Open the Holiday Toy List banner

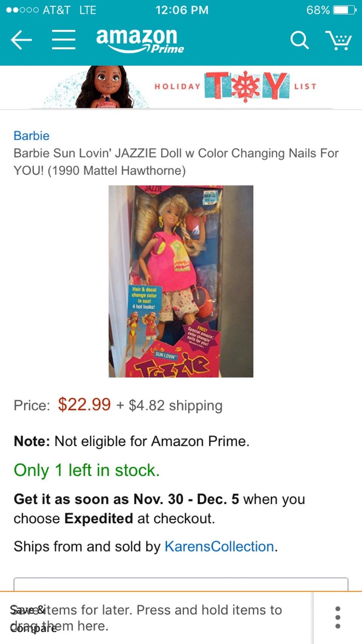[x=181, y=87]
